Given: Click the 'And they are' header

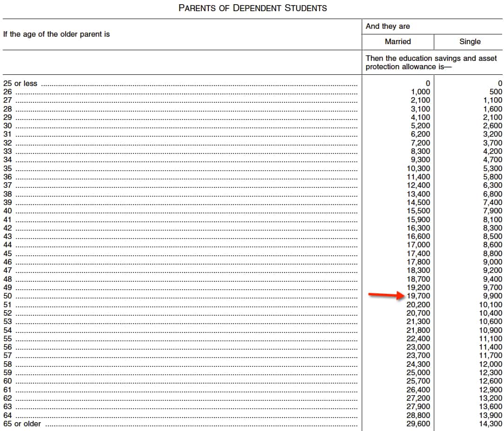Looking at the screenshot, I should tap(388, 27).
